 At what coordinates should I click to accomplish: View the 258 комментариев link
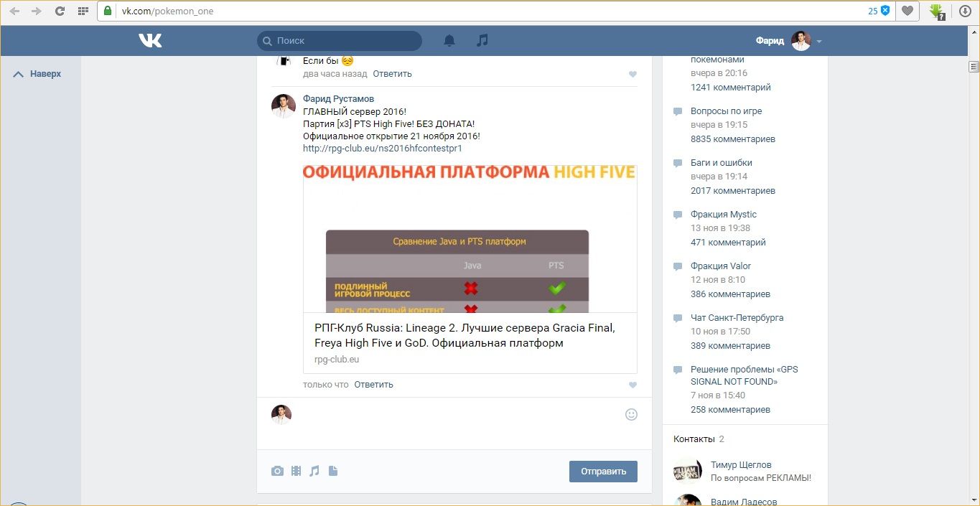(x=730, y=410)
